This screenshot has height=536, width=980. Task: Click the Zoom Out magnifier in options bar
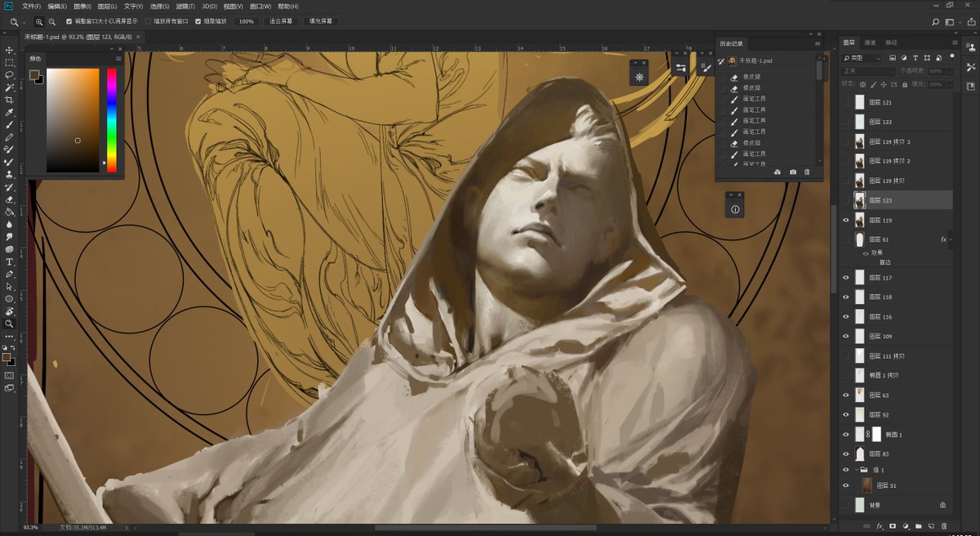pos(52,21)
